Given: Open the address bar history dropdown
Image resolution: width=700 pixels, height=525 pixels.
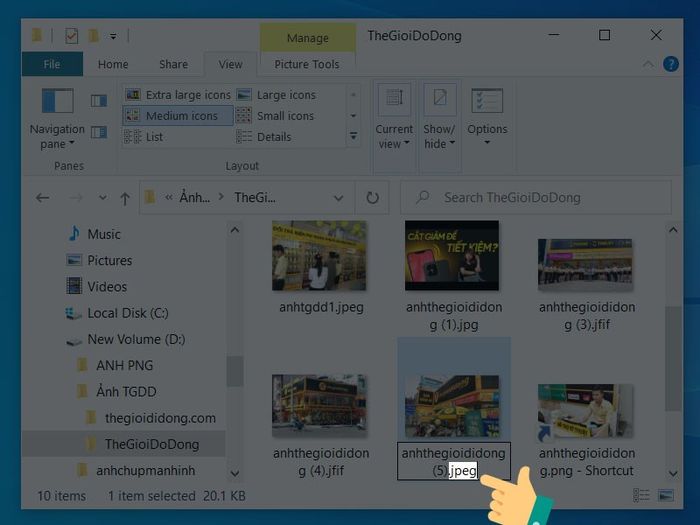Looking at the screenshot, I should pos(338,198).
